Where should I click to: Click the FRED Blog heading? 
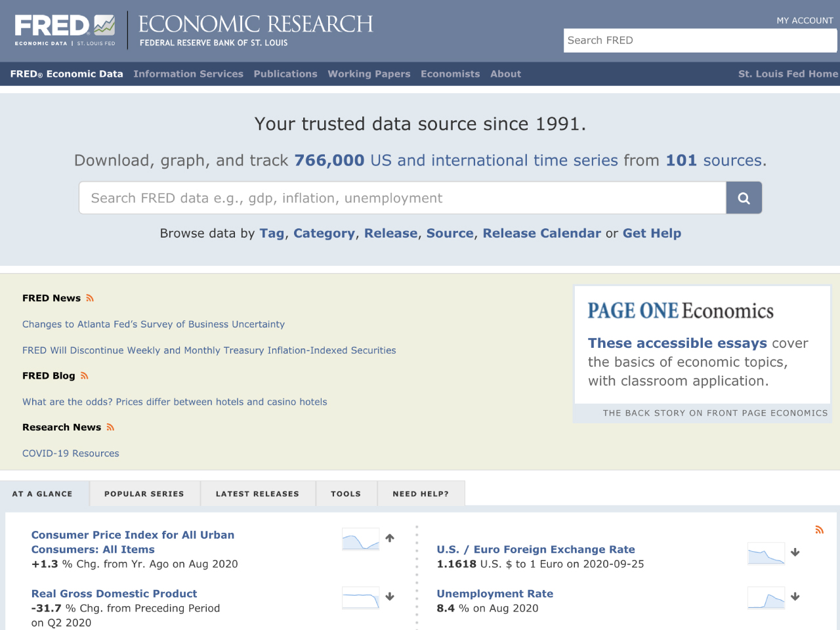49,376
